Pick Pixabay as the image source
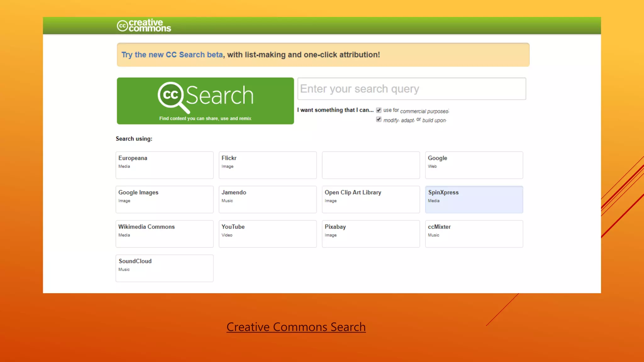Screen dimensions: 644x362 coord(370,233)
